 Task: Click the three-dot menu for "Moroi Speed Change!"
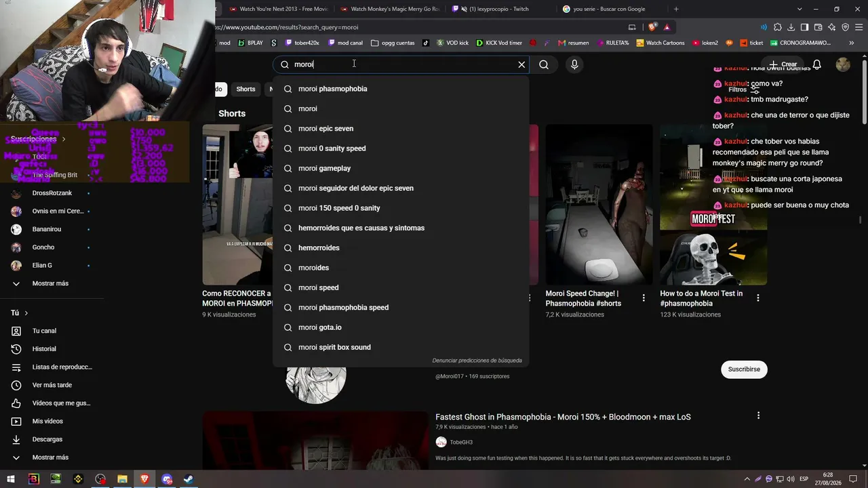tap(644, 298)
